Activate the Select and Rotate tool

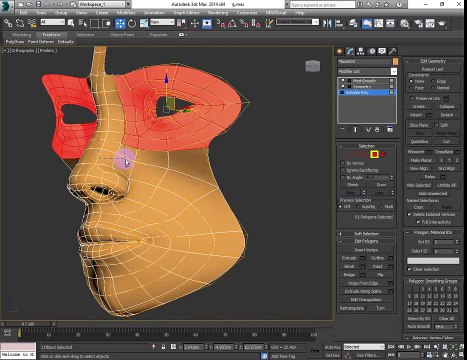point(132,23)
